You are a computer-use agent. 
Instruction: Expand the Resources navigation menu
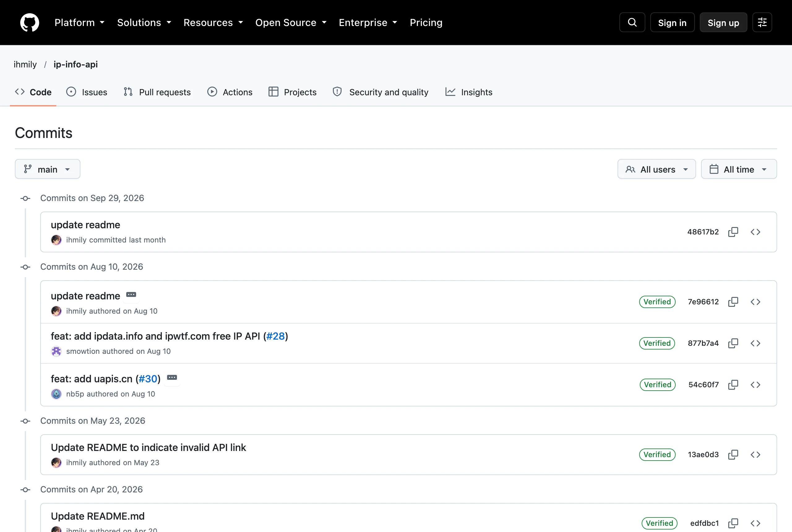click(x=213, y=22)
